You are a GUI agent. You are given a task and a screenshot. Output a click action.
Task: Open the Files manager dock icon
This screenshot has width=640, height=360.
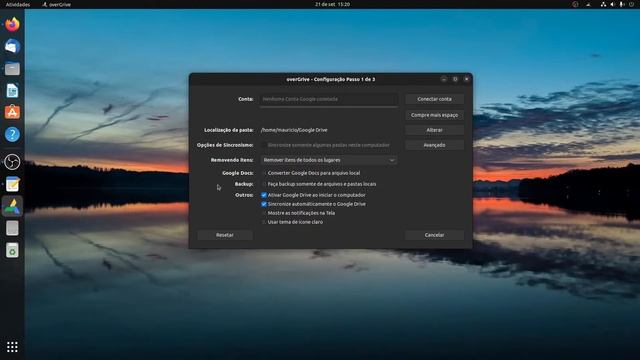(12, 69)
